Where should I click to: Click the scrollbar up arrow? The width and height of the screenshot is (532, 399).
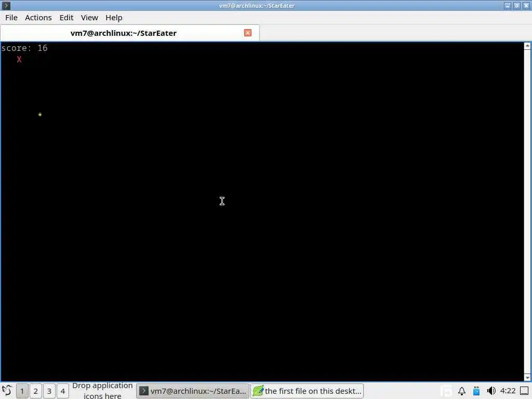tap(527, 46)
